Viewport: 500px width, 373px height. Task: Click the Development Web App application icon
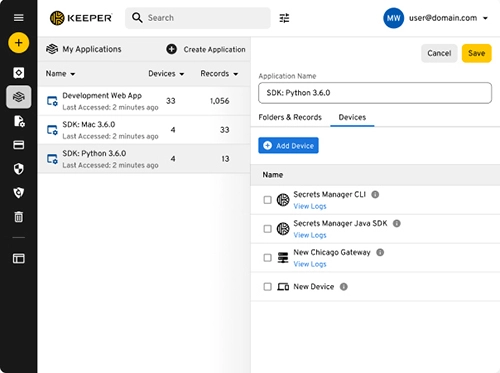coord(52,101)
